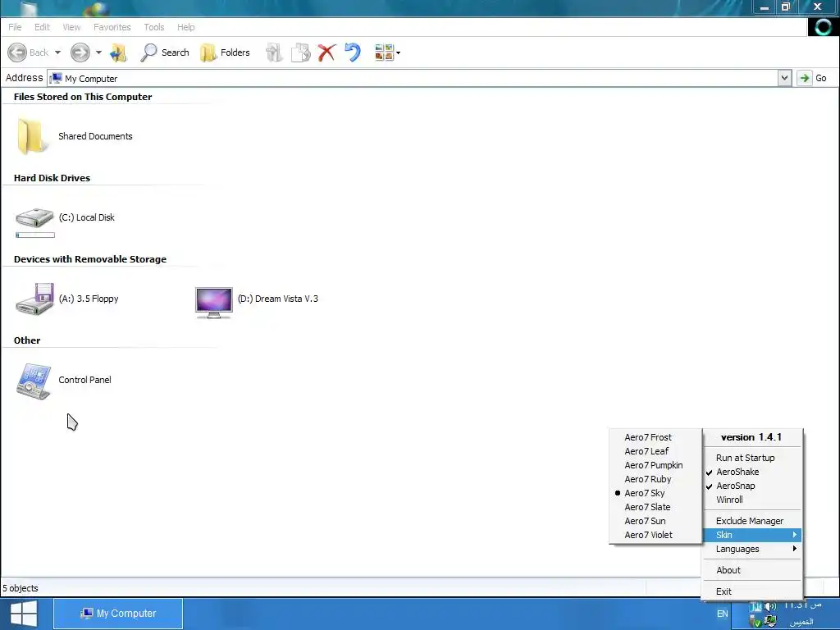Click the Hard Disk Drives group header
Viewport: 840px width, 630px height.
tap(52, 178)
